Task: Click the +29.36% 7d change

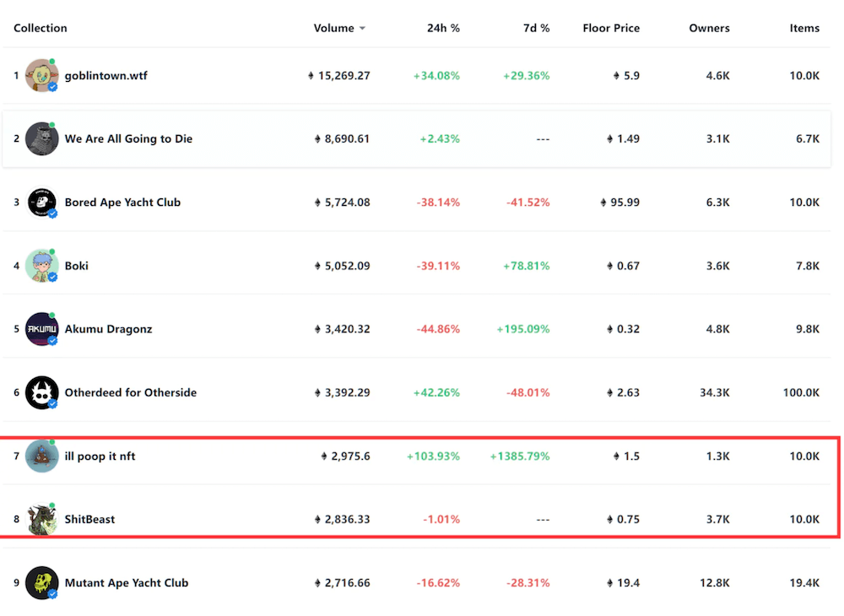Action: (527, 76)
